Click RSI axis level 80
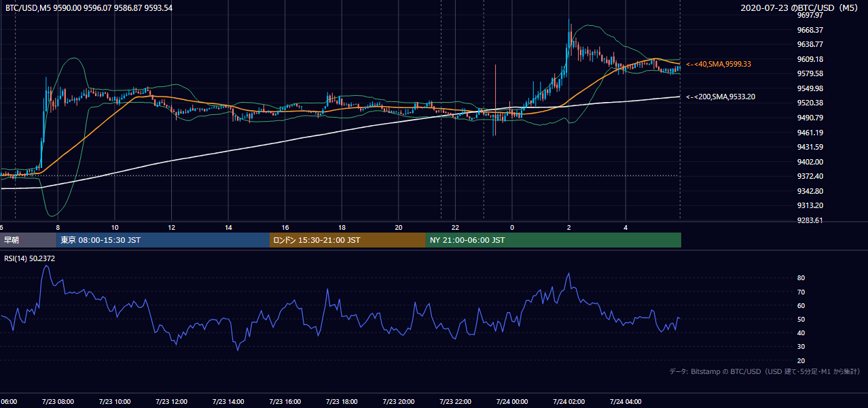The image size is (868, 408). (x=801, y=278)
